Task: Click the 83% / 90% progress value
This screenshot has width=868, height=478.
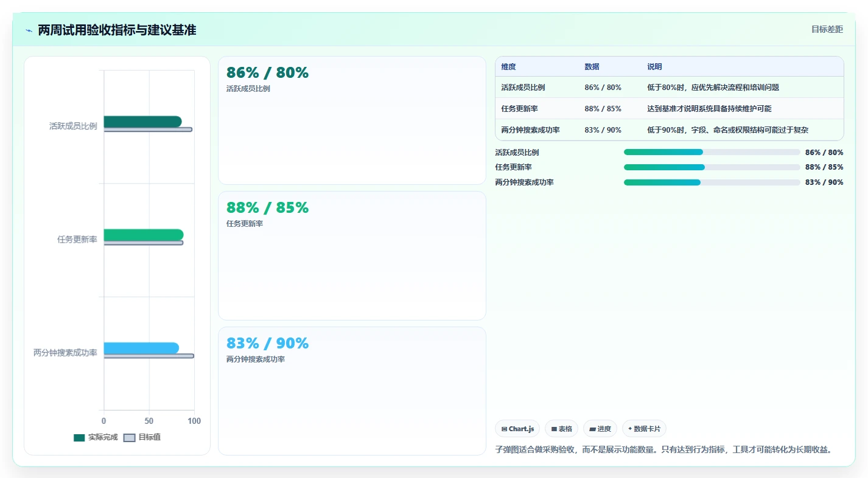Action: 824,182
